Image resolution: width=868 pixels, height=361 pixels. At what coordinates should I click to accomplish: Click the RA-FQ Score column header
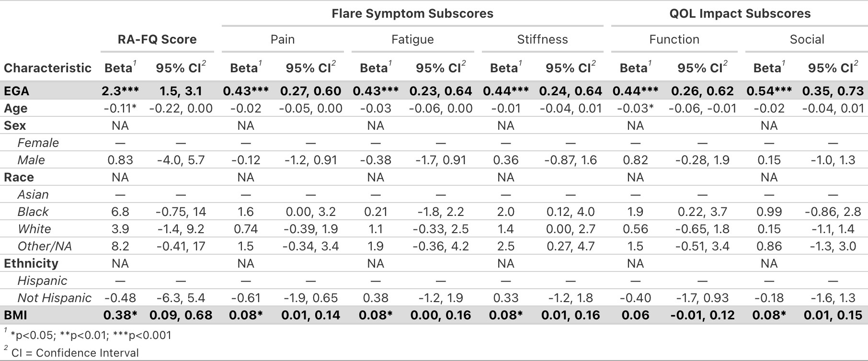coord(157,39)
